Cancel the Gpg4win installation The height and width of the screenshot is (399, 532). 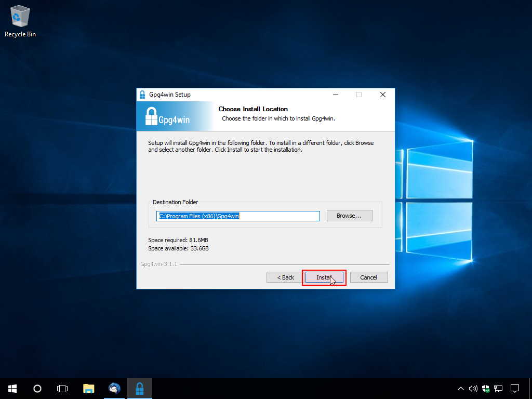[x=369, y=277]
